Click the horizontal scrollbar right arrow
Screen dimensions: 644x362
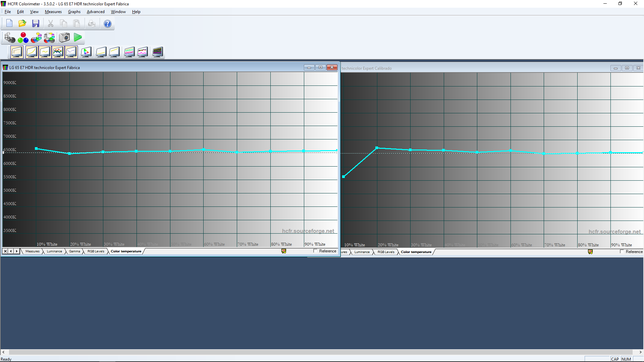point(640,352)
